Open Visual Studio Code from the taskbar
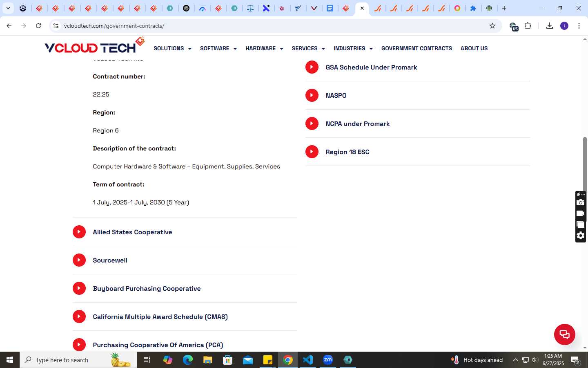Image resolution: width=588 pixels, height=368 pixels. [308, 360]
